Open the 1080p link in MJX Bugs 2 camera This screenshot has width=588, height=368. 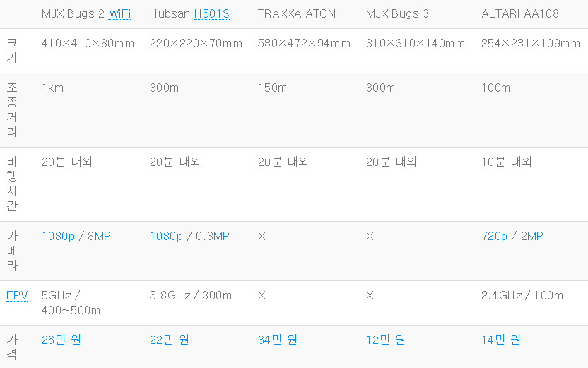coord(58,237)
